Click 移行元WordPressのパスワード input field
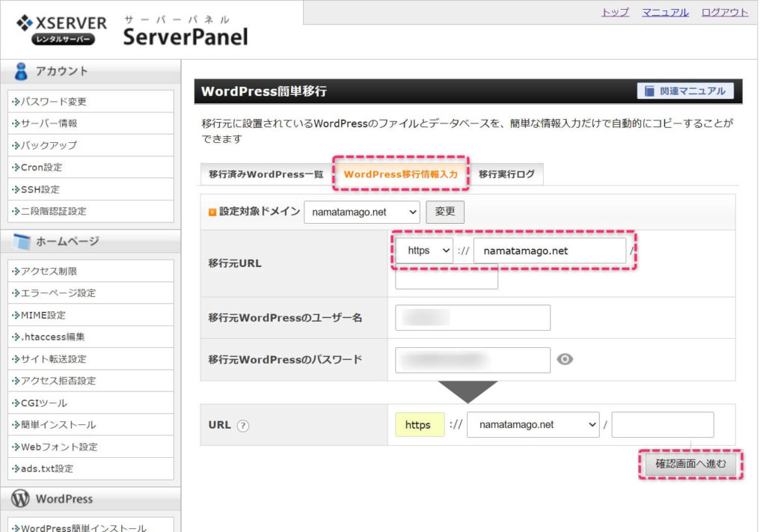The image size is (766, 532). click(473, 360)
